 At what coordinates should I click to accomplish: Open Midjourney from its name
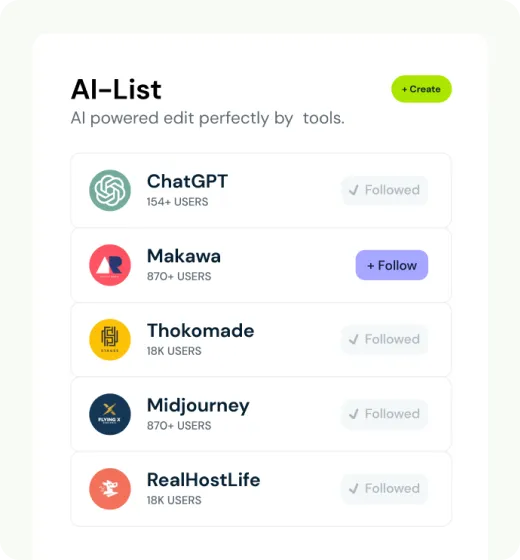tap(198, 406)
